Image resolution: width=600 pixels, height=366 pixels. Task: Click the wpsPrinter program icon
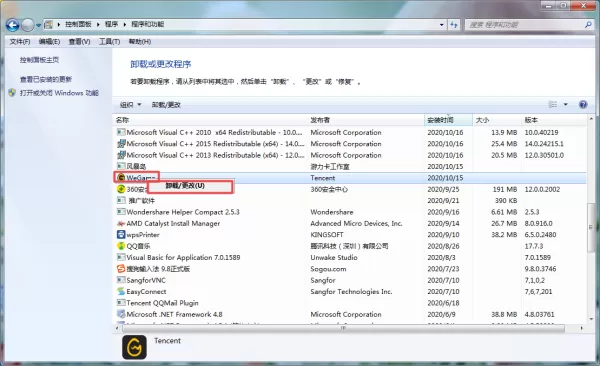click(x=121, y=234)
